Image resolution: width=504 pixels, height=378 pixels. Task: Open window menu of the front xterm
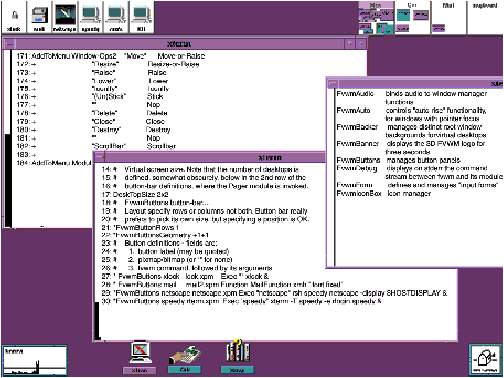tap(99, 157)
